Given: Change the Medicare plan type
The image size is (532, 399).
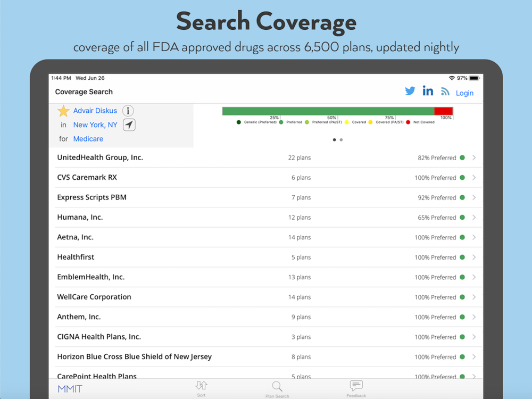Looking at the screenshot, I should coord(88,139).
